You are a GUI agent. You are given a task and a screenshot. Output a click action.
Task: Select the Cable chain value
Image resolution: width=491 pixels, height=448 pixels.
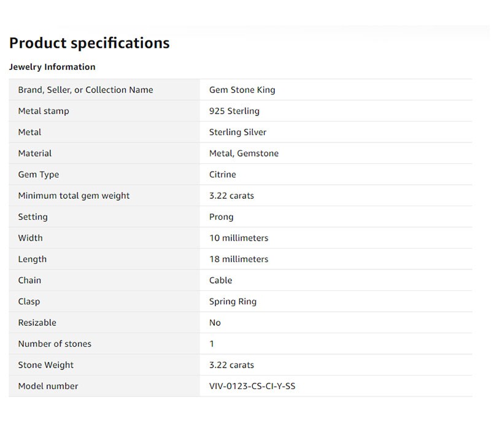tap(220, 280)
